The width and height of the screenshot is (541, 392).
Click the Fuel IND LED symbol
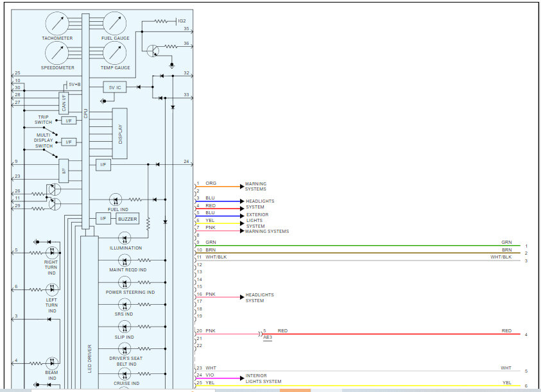[116, 200]
